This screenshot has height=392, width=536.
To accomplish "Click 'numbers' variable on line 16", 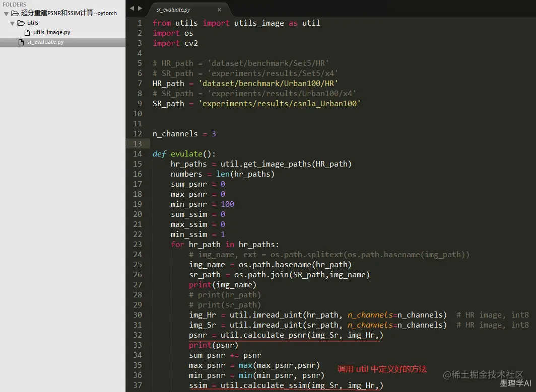I will coord(186,174).
